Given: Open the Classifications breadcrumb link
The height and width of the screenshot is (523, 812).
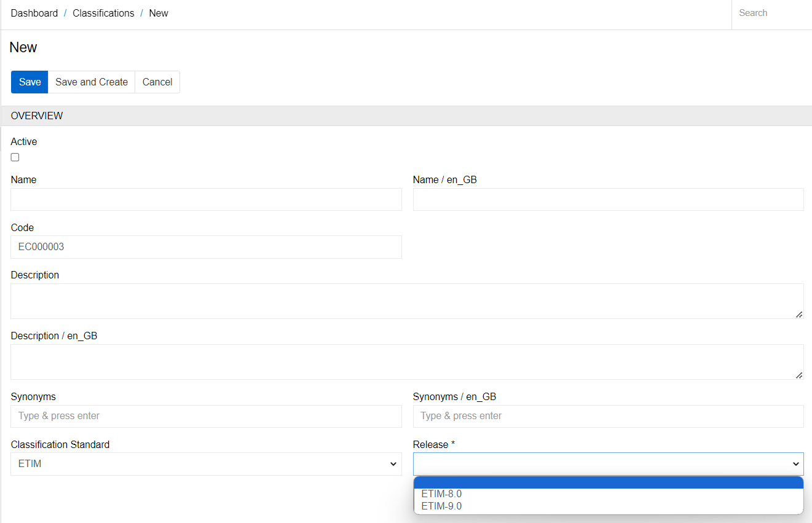Looking at the screenshot, I should tap(103, 13).
